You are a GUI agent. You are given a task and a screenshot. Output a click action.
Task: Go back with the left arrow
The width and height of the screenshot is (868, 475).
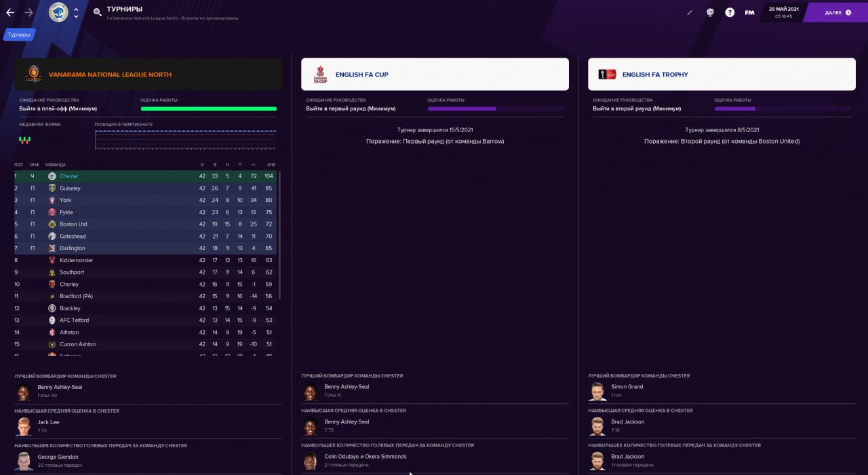10,12
